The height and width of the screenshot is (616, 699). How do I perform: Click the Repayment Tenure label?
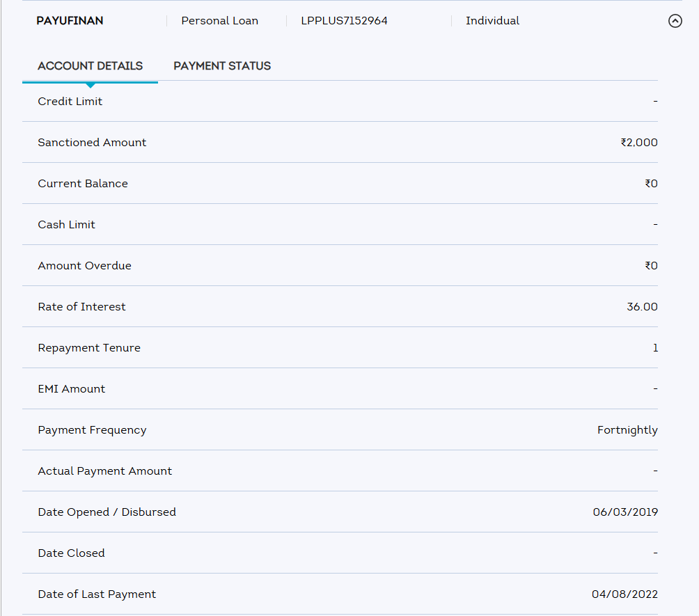pos(89,348)
